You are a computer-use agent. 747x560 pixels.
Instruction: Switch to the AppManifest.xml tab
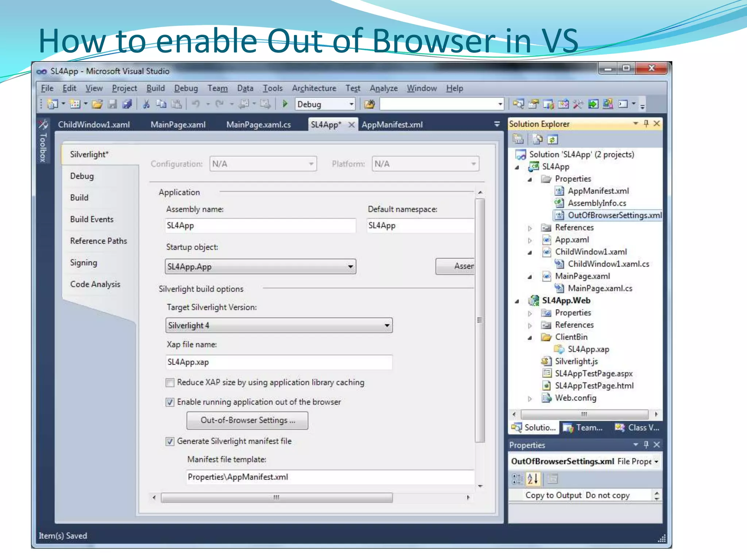tap(392, 125)
